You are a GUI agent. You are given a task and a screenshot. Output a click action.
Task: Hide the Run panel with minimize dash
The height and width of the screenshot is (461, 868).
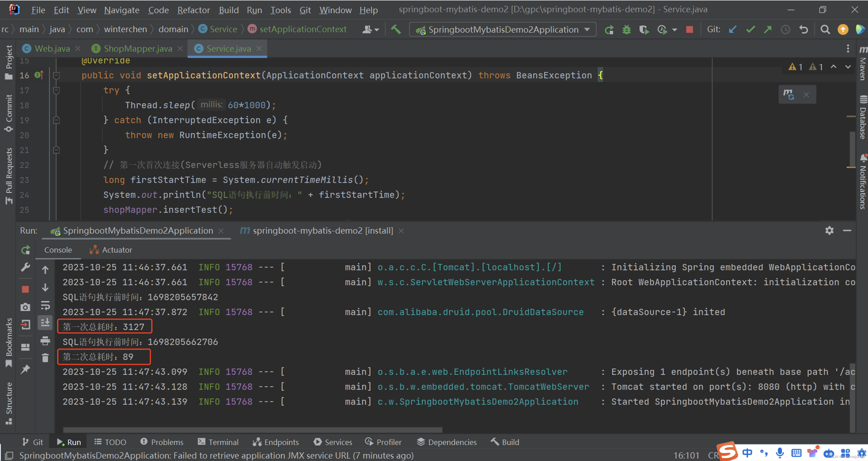tap(847, 231)
